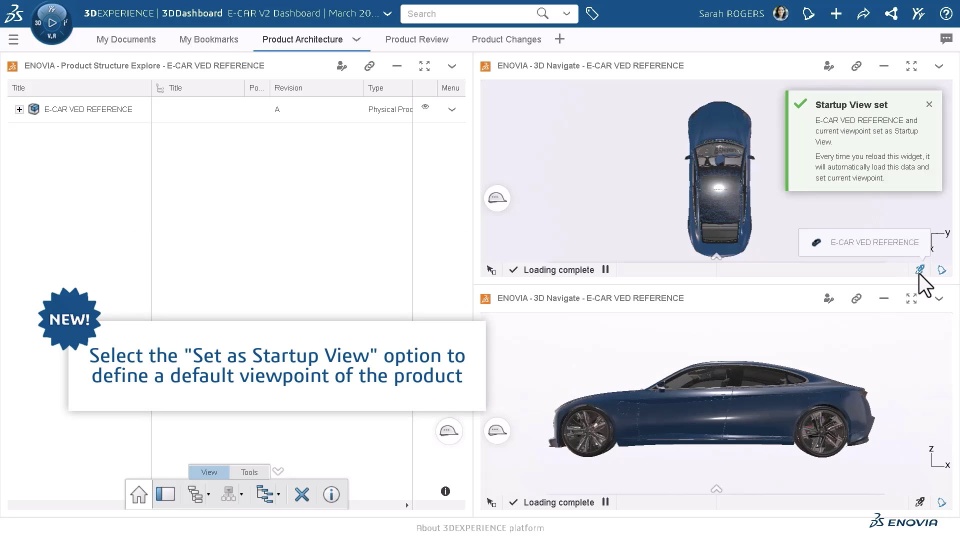The height and width of the screenshot is (540, 960).
Task: Pause loading in lower 3D Navigate
Action: coord(606,502)
